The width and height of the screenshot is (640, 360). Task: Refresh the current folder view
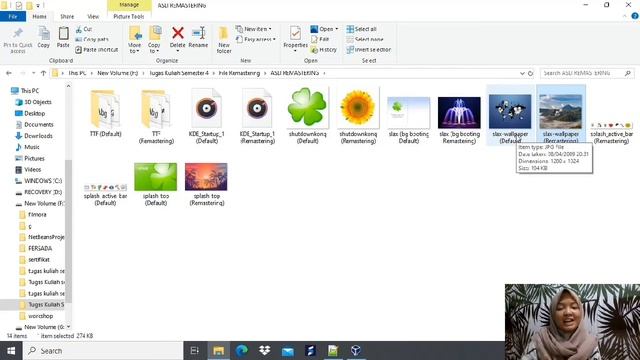pyautogui.click(x=531, y=73)
